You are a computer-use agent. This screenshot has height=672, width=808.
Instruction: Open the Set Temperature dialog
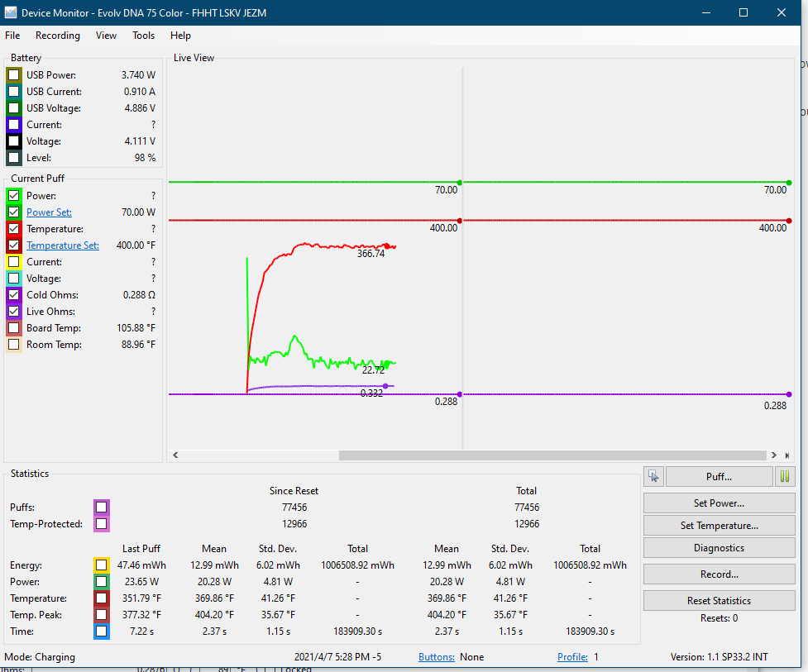pyautogui.click(x=719, y=526)
